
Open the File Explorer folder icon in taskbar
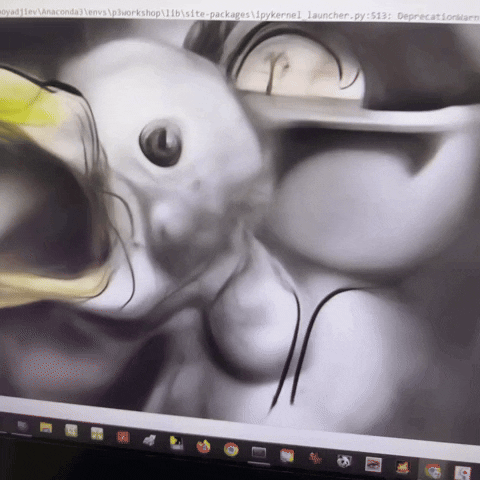(46, 427)
